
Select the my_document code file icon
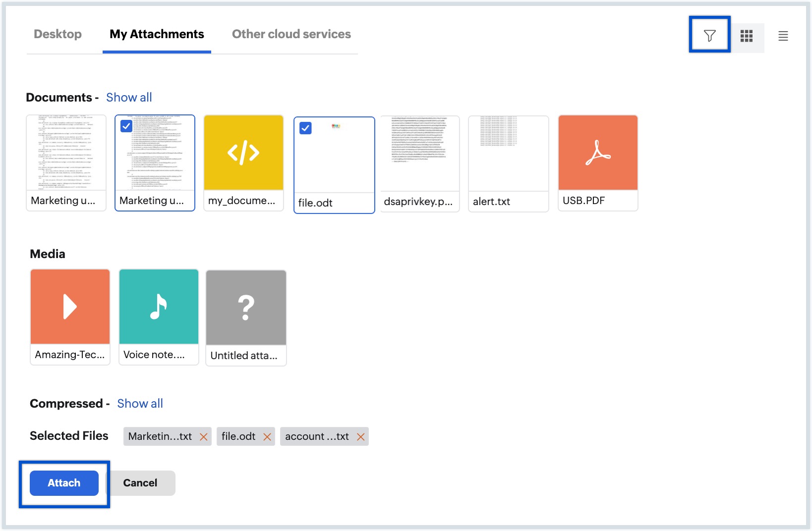(x=243, y=153)
